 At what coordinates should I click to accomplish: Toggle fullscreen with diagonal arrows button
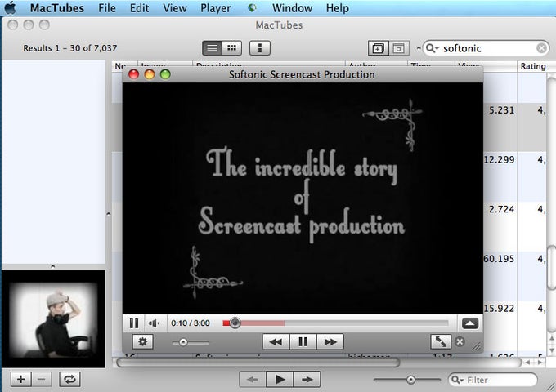(441, 341)
